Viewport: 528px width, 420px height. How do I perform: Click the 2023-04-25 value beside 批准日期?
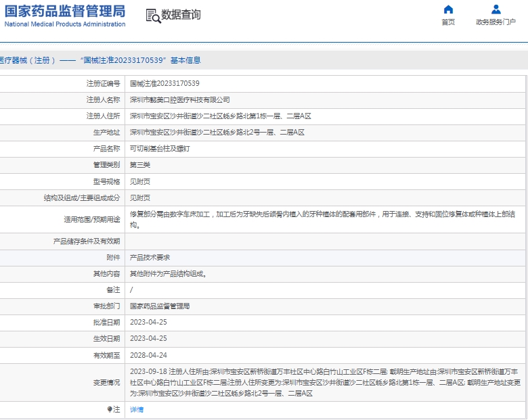[148, 323]
